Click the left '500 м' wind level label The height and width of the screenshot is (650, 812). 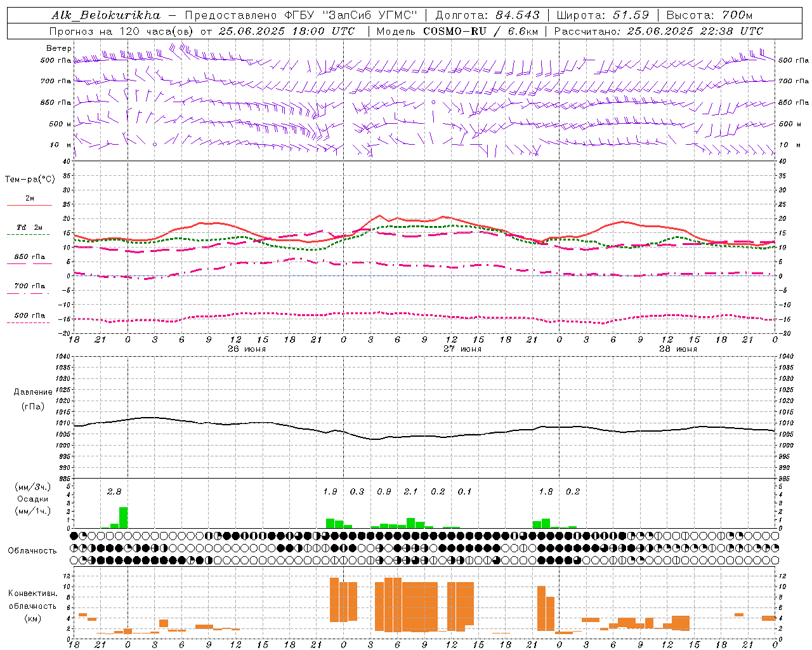point(60,124)
